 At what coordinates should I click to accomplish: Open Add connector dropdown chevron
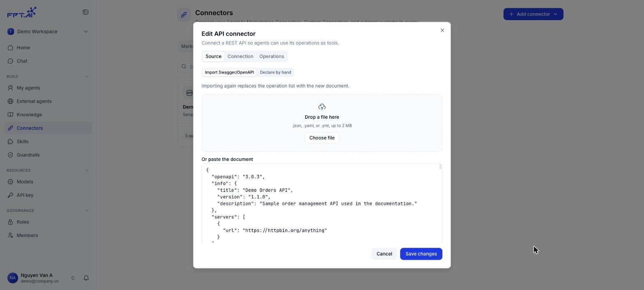coord(555,14)
